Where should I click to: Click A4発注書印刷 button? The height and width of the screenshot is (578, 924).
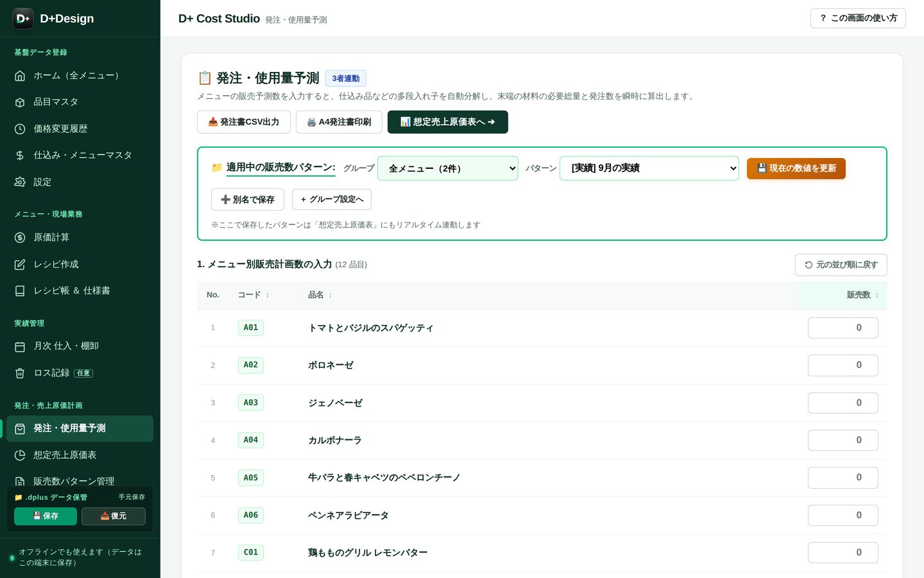pyautogui.click(x=339, y=122)
